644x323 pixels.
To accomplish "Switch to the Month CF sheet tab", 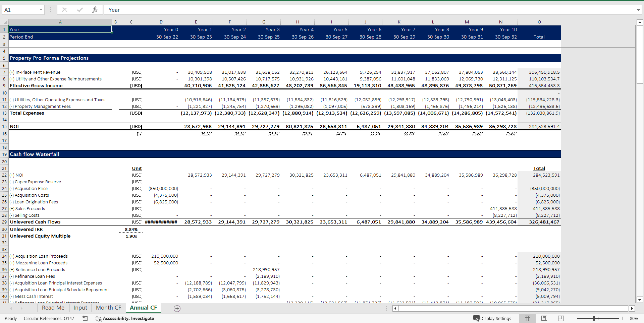I will (108, 308).
